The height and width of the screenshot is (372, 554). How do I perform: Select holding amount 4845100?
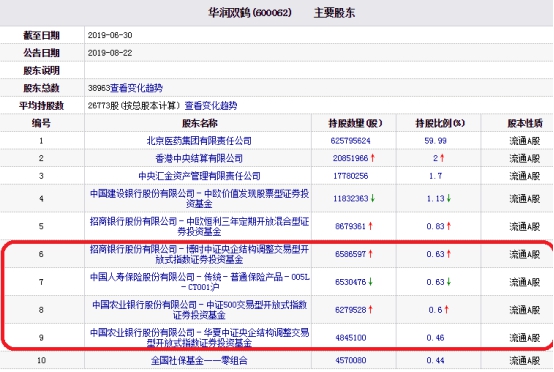tap(350, 338)
